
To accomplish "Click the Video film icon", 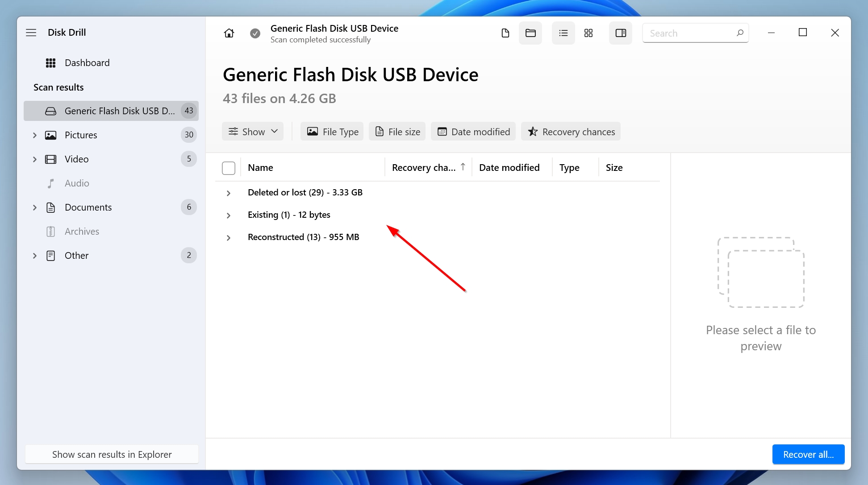I will (x=51, y=159).
